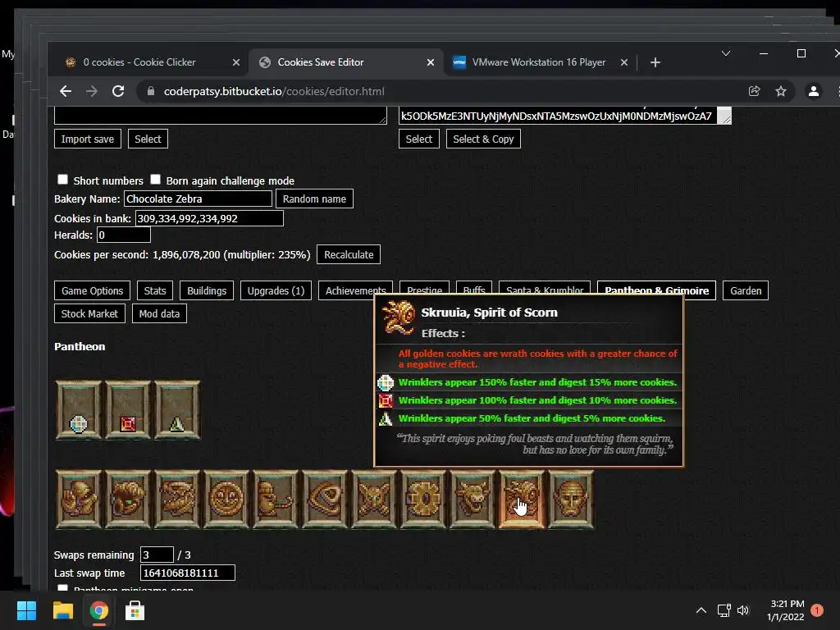Expand the Chrome tab search chevron
840x630 pixels.
(x=726, y=53)
